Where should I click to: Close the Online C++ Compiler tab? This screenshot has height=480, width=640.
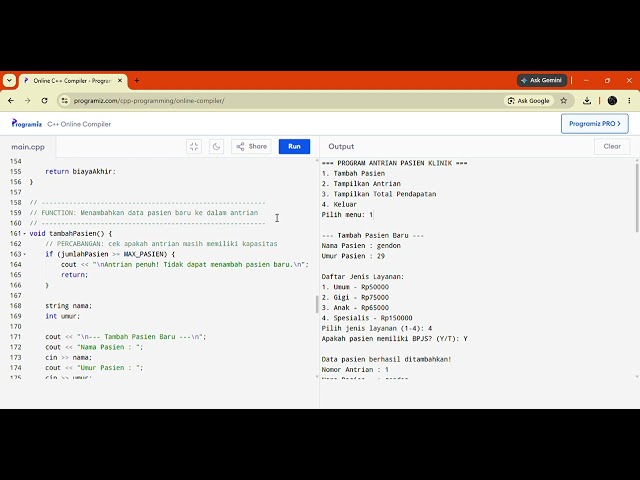pos(120,81)
